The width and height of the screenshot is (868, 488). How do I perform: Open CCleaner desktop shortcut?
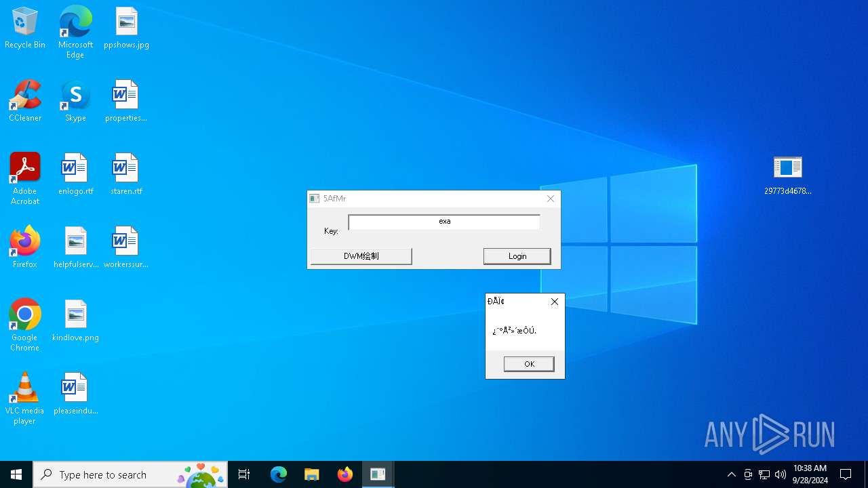[x=25, y=102]
